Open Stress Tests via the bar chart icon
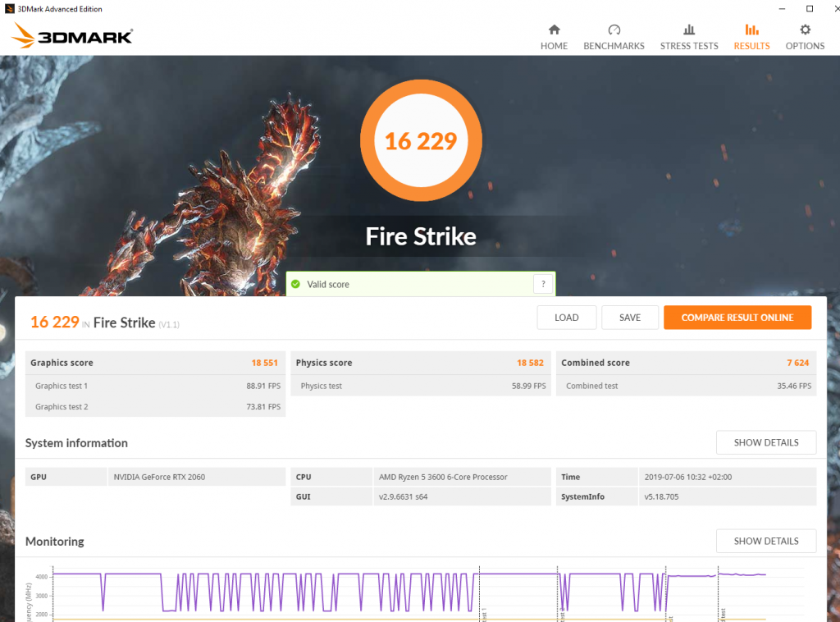This screenshot has height=622, width=840. tap(689, 30)
